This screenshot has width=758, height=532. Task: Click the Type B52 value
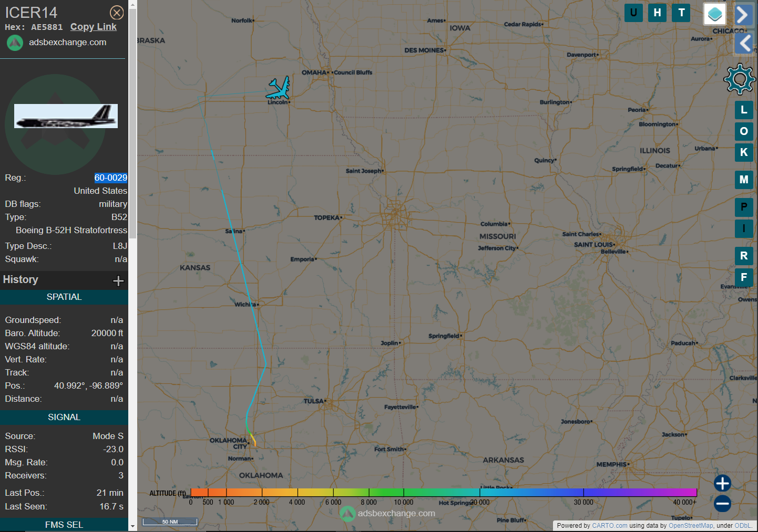pos(119,217)
